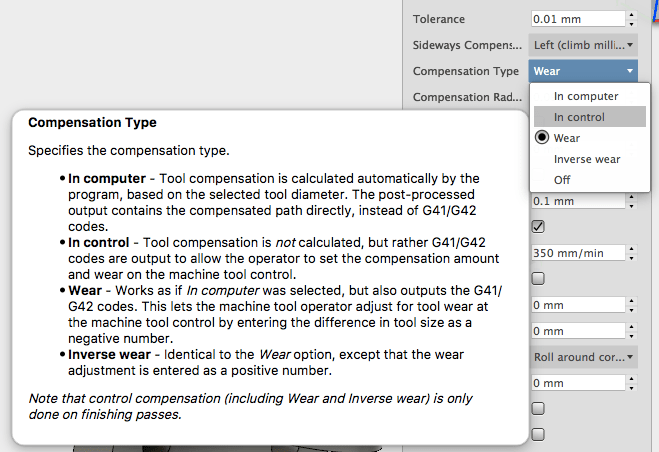The width and height of the screenshot is (659, 452).
Task: Select "Off" in the compensation type list
Action: pyautogui.click(x=563, y=180)
